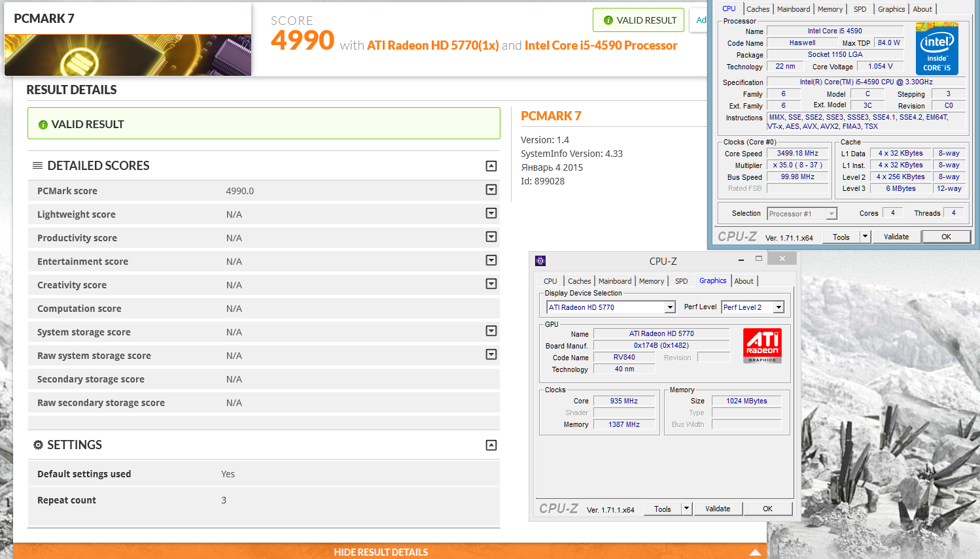Open the Display Device Selection dropdown

670,307
